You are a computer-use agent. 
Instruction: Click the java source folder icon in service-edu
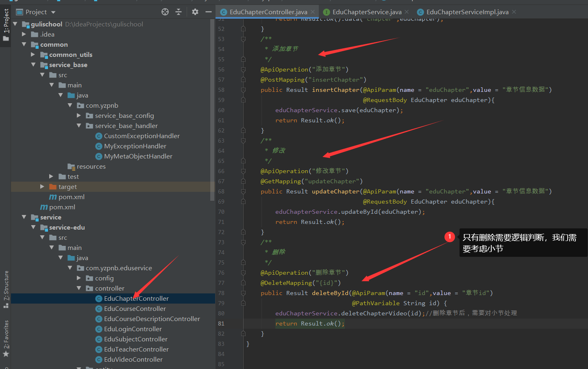click(71, 258)
